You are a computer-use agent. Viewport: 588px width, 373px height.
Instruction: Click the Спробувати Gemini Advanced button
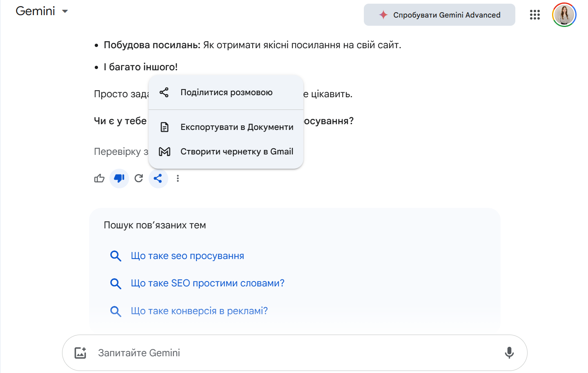pos(439,15)
